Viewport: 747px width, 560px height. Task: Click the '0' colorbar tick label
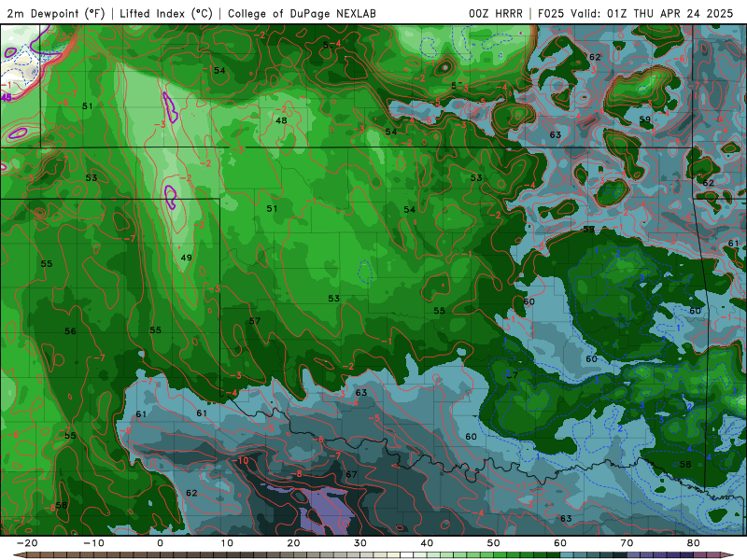(160, 543)
